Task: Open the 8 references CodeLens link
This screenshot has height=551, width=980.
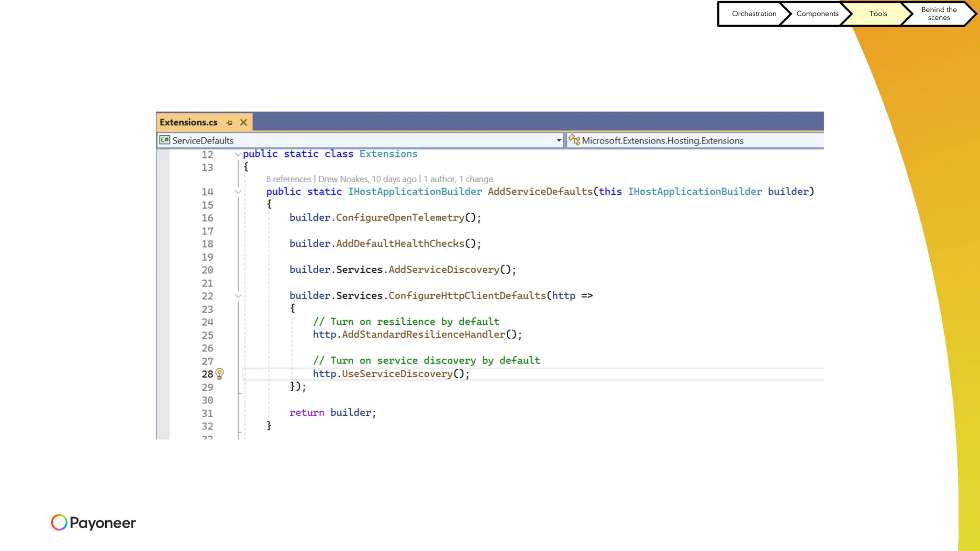Action: click(289, 179)
